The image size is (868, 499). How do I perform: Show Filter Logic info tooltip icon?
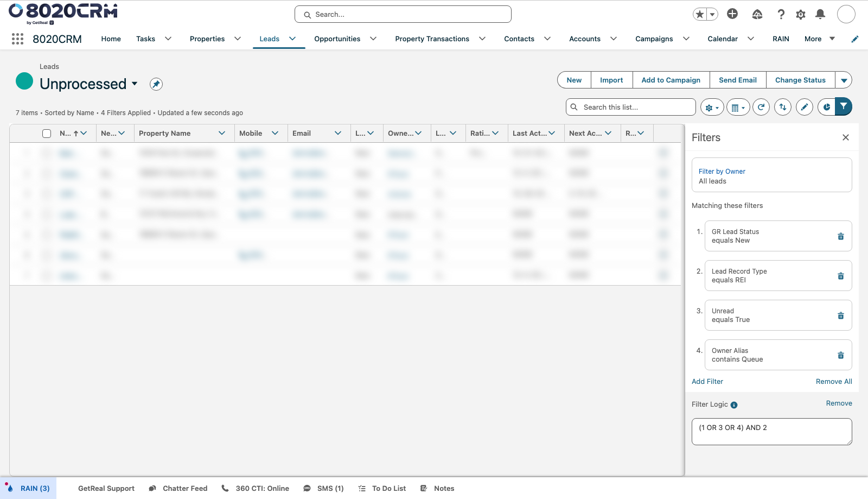pos(734,405)
